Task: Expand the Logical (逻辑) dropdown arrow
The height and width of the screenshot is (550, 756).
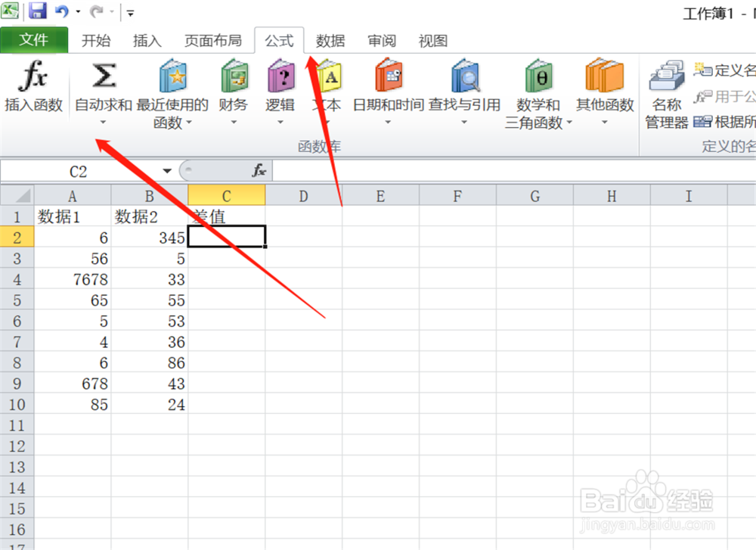Action: coord(280,123)
